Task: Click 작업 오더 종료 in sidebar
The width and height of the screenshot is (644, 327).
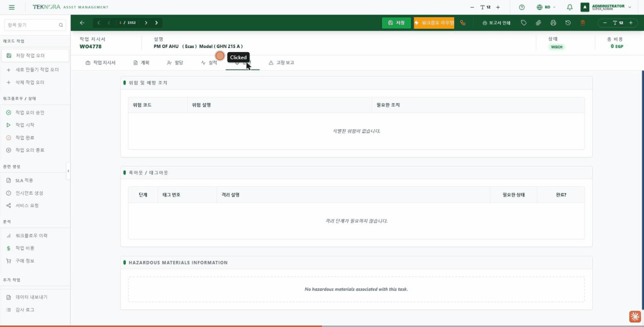Action: [x=35, y=150]
